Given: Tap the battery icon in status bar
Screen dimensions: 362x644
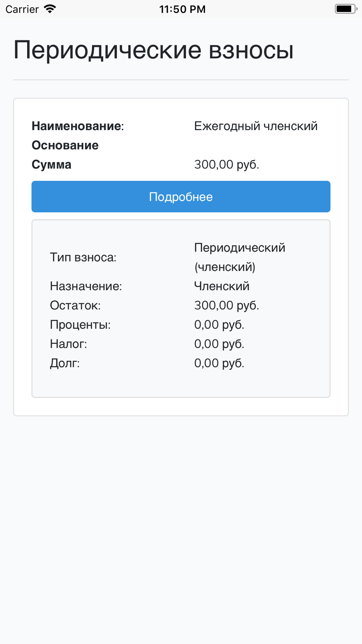Looking at the screenshot, I should coord(345,9).
